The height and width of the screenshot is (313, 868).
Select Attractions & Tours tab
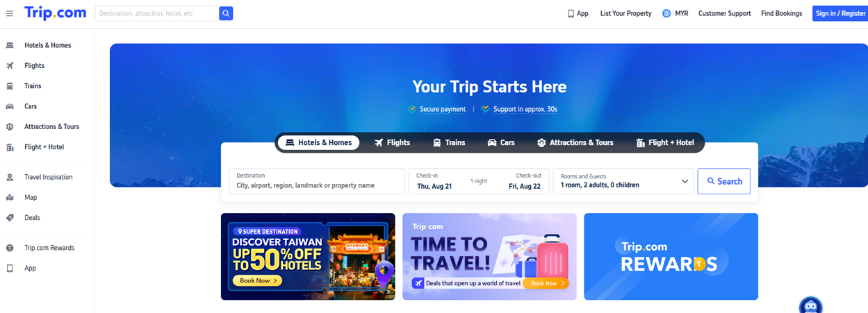575,142
